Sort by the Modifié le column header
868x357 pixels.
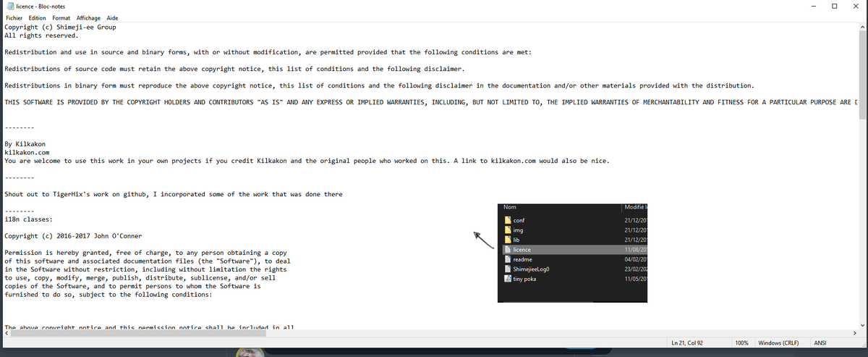click(634, 208)
